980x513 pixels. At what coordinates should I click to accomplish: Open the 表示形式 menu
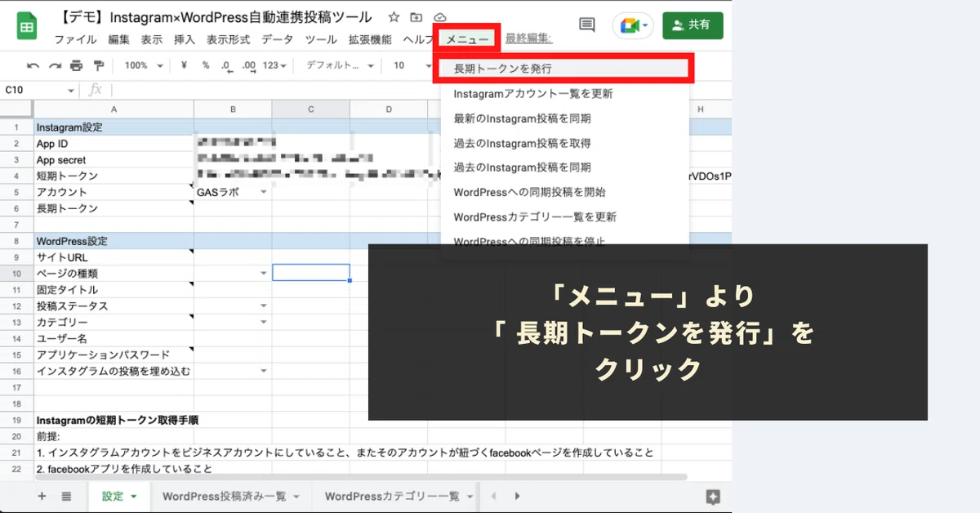tap(229, 39)
